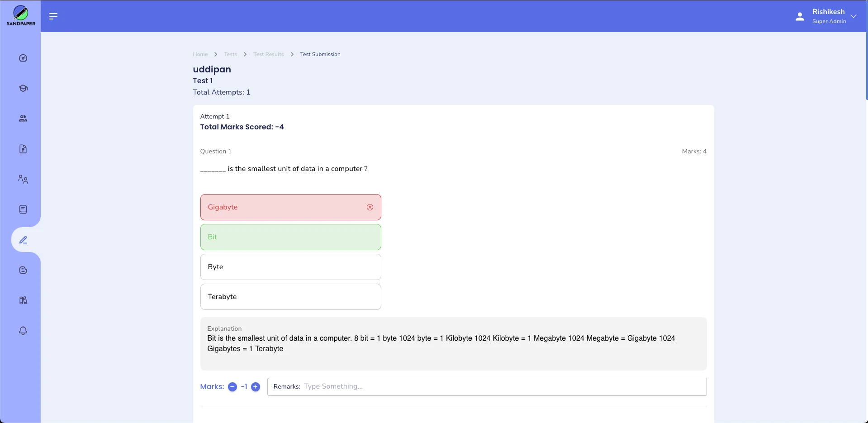The height and width of the screenshot is (423, 868).
Task: Open the users group sidebar icon
Action: [23, 119]
